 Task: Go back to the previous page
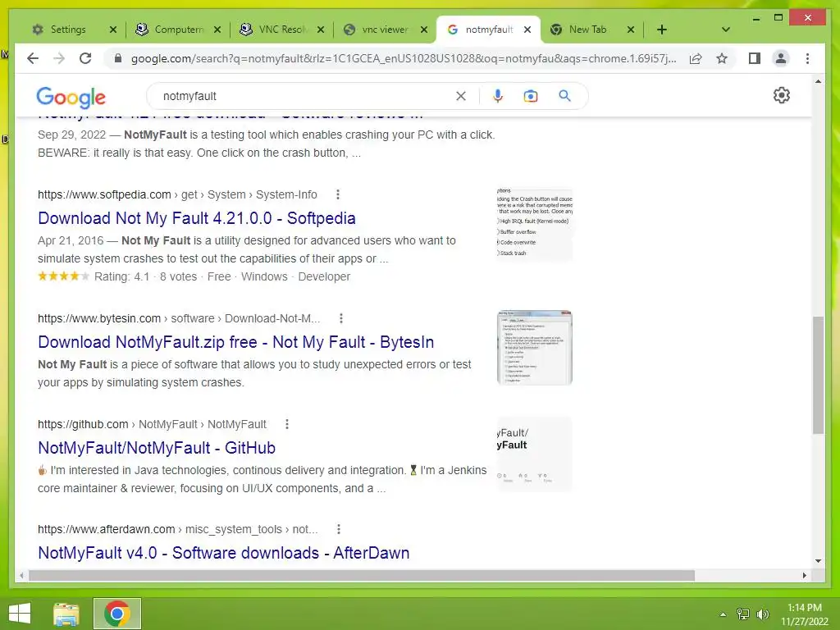pos(33,58)
